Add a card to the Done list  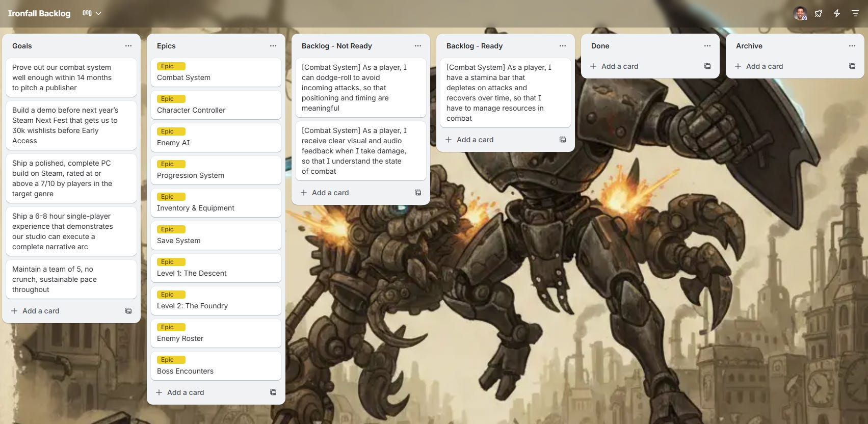click(x=642, y=66)
